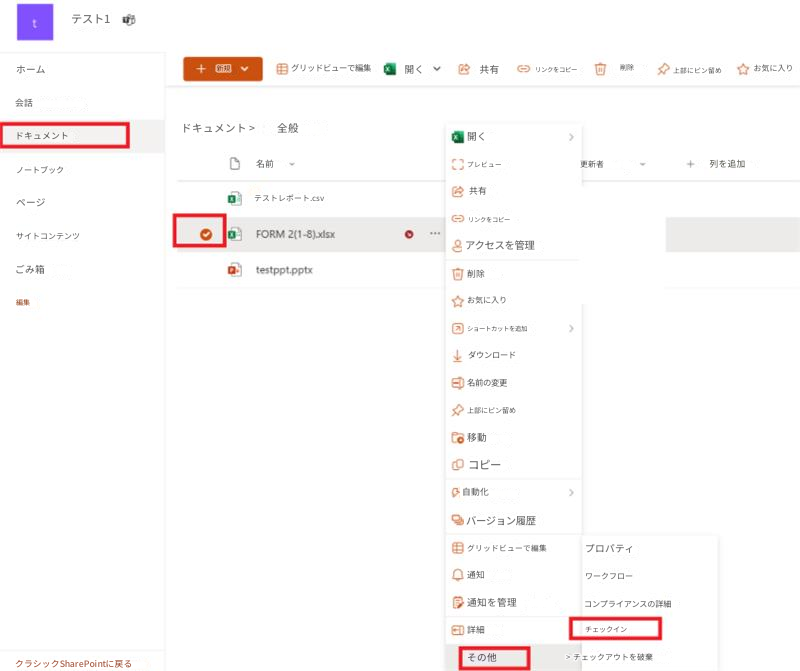Click the グリッドビューで編集 toolbar button
Image resolution: width=800 pixels, height=671 pixels.
323,68
